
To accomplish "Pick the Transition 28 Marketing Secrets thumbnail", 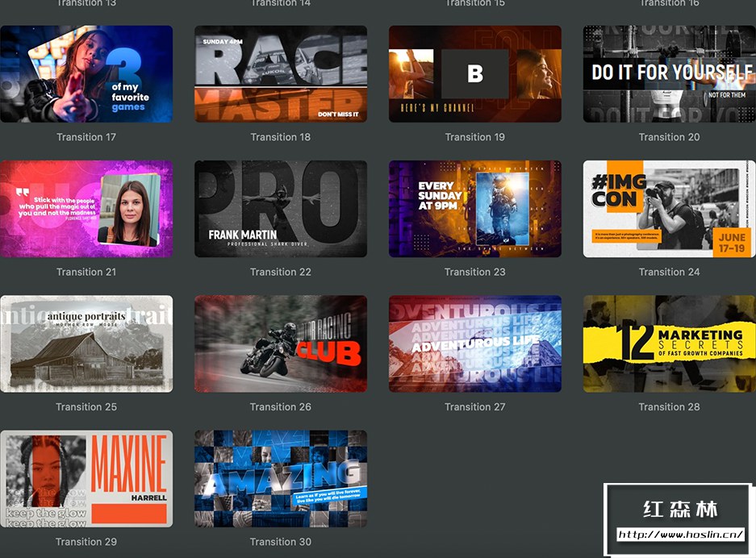I will (669, 344).
